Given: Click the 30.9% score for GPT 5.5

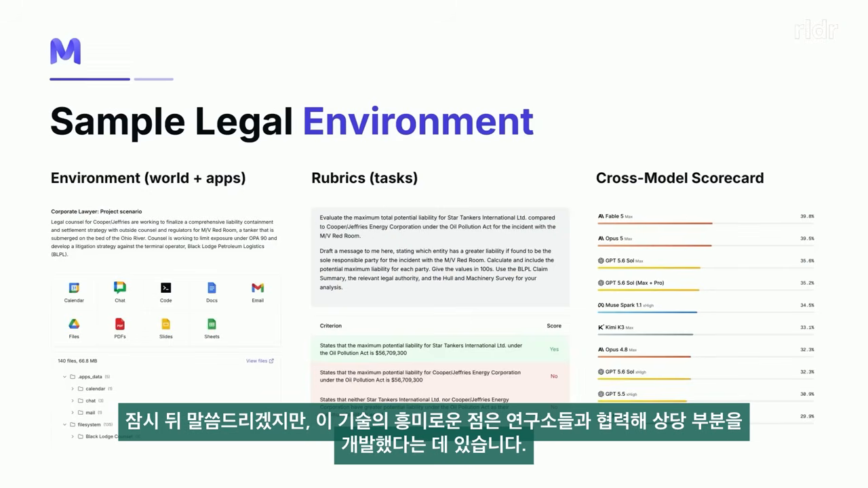Looking at the screenshot, I should coord(807,394).
